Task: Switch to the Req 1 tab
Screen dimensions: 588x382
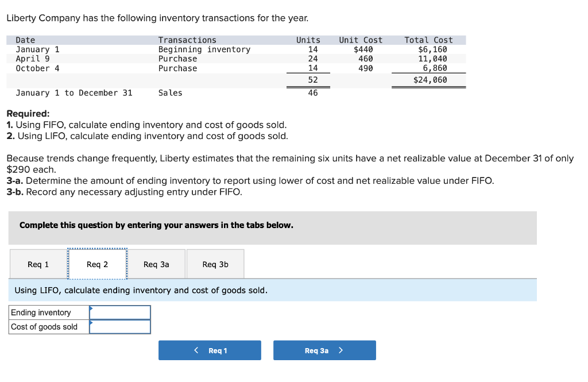Action: (x=37, y=264)
